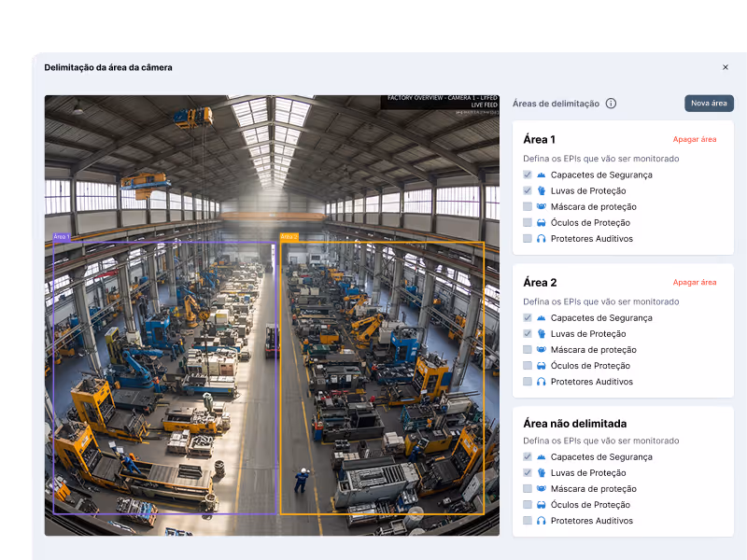Screen dimensions: 747x560
Task: Click the headphones icon in Área 2
Action: tap(542, 382)
